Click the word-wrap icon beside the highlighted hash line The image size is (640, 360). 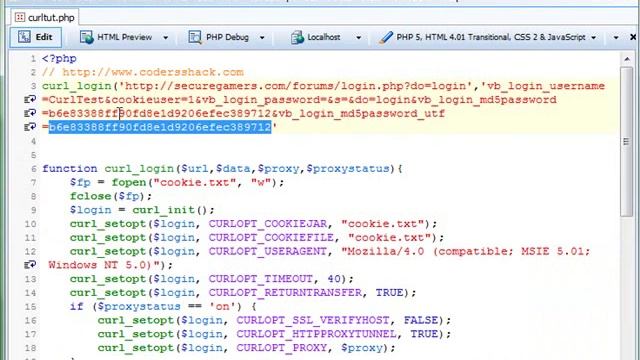(x=30, y=127)
